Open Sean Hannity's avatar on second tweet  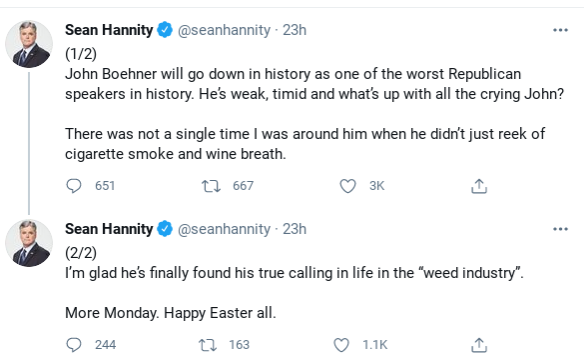pos(29,243)
